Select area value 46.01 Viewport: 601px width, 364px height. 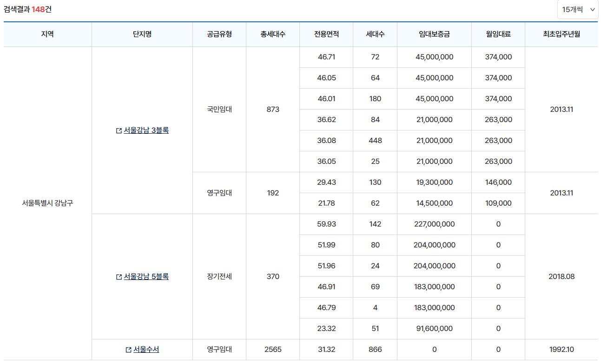326,99
